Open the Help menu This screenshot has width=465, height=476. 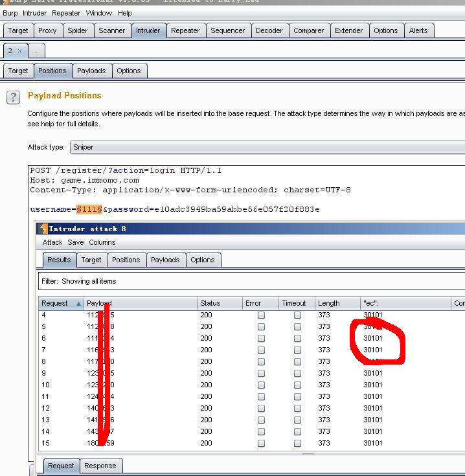tap(125, 13)
